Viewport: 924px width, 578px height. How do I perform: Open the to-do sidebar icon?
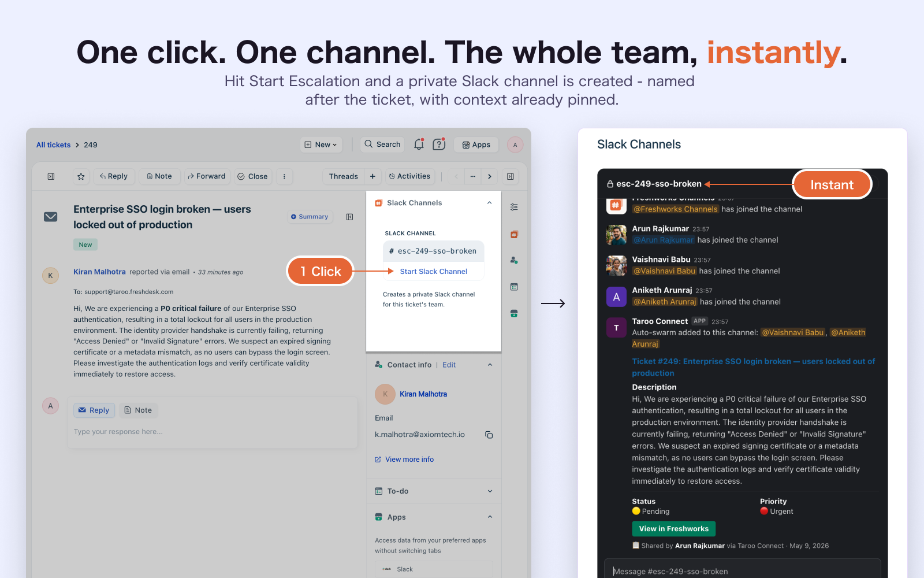514,287
